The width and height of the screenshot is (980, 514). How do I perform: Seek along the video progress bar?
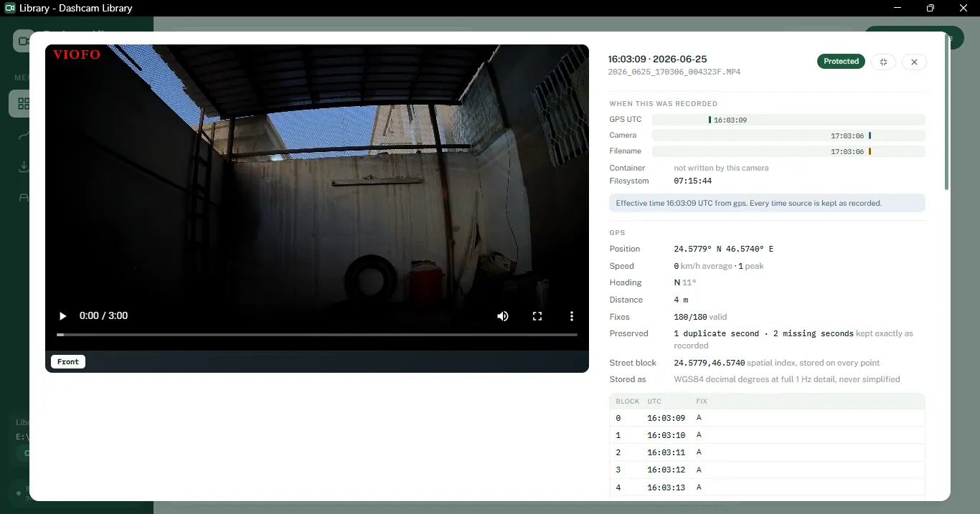317,335
